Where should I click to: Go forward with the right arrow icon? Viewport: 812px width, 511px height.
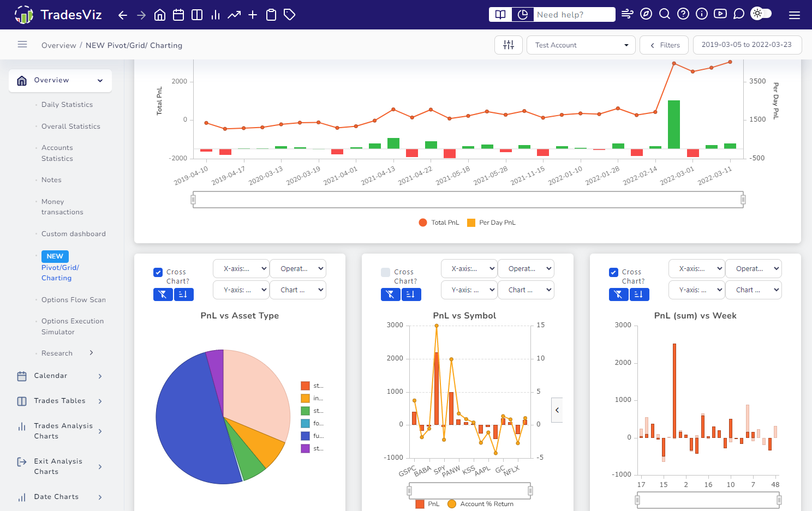(x=141, y=15)
